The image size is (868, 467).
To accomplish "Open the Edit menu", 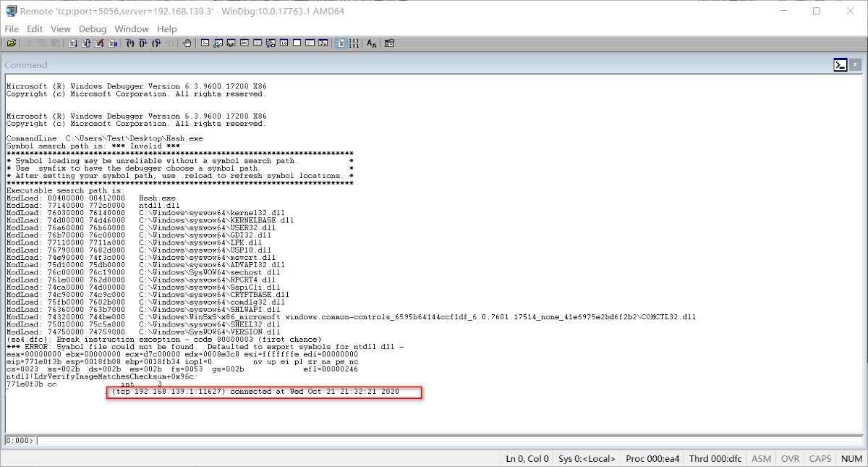I will (35, 29).
